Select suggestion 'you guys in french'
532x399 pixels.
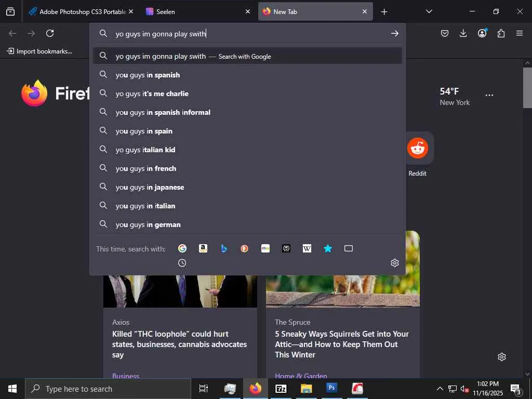(247, 168)
